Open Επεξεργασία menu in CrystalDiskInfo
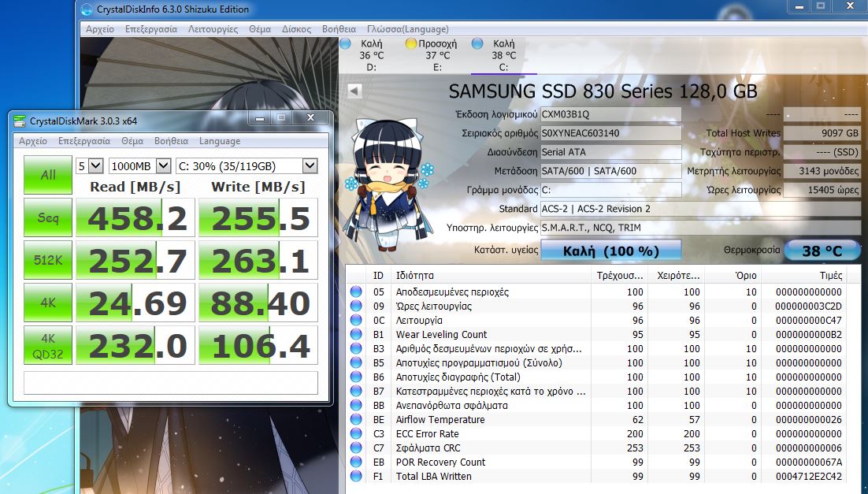 coord(151,29)
